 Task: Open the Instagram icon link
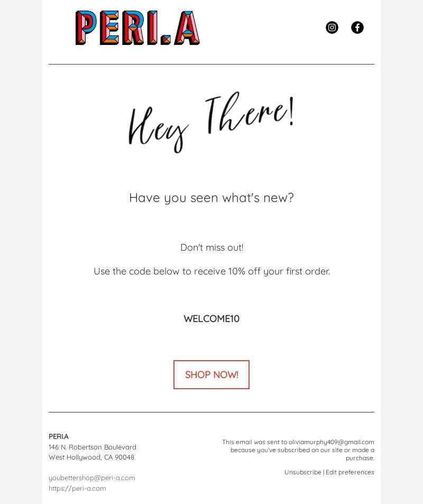click(x=332, y=28)
